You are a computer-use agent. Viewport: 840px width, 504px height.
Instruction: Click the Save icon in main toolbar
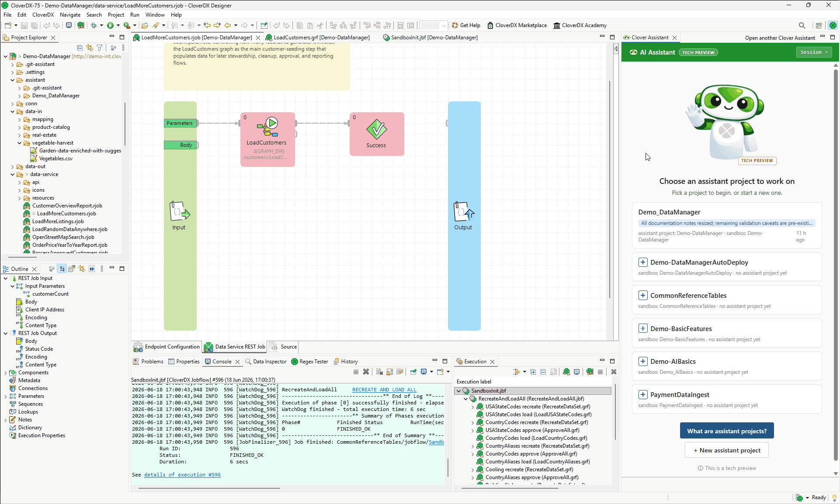pyautogui.click(x=24, y=25)
